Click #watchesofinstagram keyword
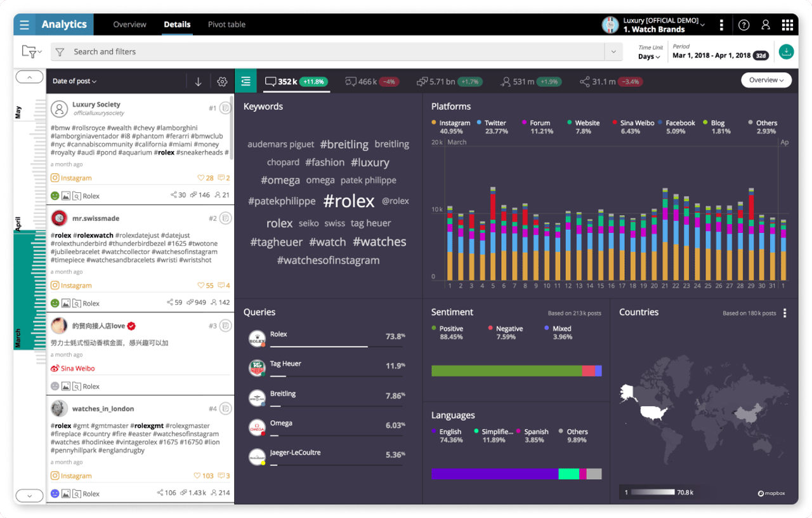Viewport: 812px width, 518px height. pyautogui.click(x=329, y=260)
